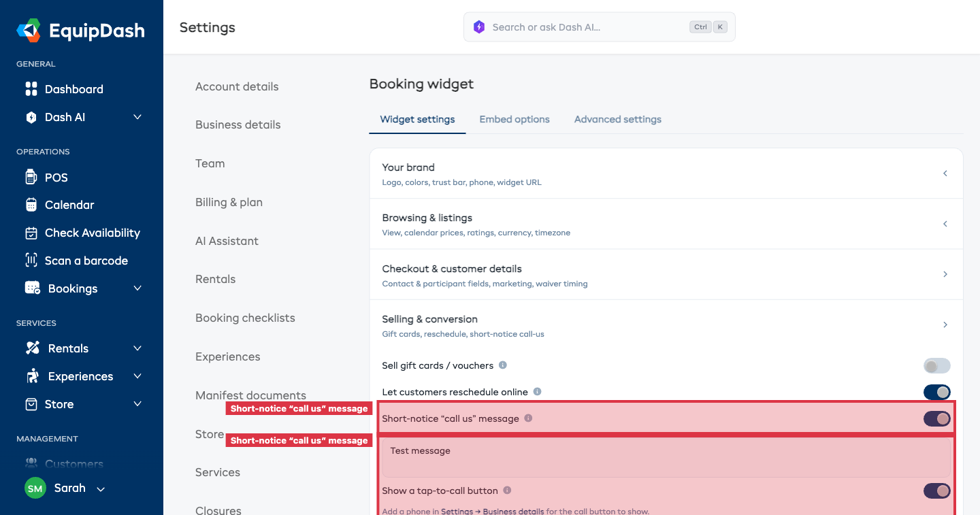
Task: Expand Checkout & customer details section
Action: click(x=666, y=274)
